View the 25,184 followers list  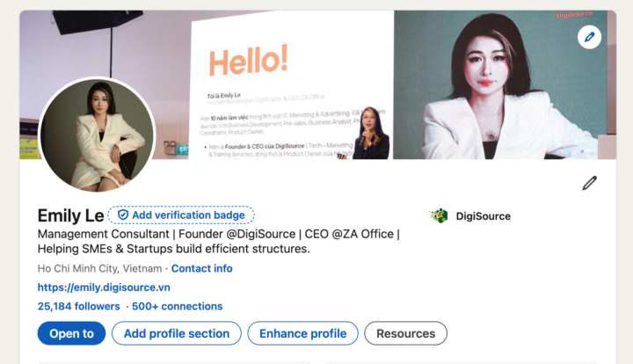coord(79,306)
